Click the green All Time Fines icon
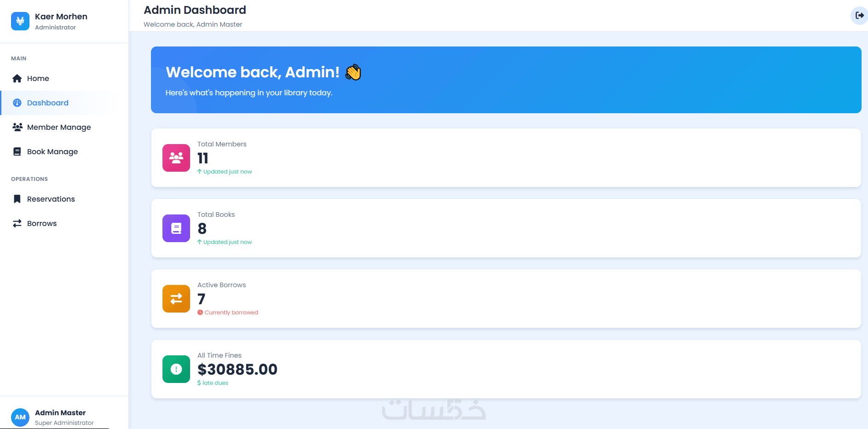This screenshot has width=868, height=429. (176, 369)
